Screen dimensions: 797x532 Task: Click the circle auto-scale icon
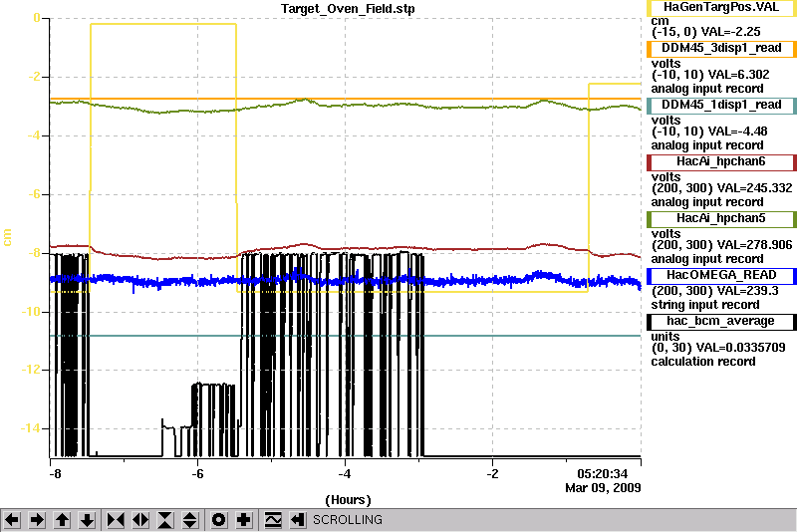pyautogui.click(x=218, y=520)
